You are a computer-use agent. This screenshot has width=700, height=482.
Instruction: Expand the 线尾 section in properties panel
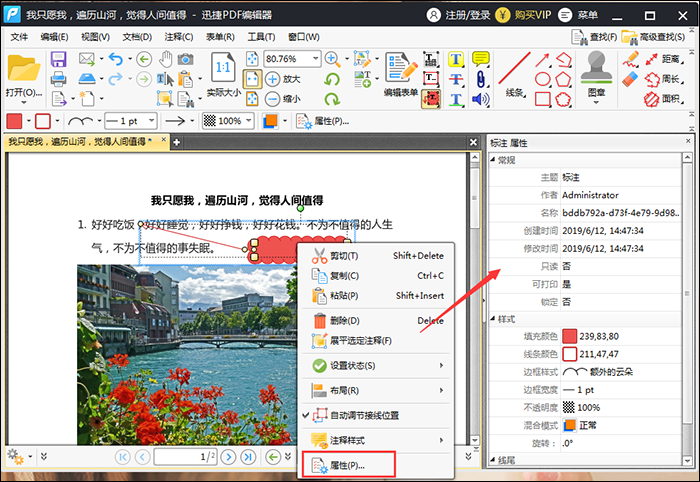tap(493, 459)
